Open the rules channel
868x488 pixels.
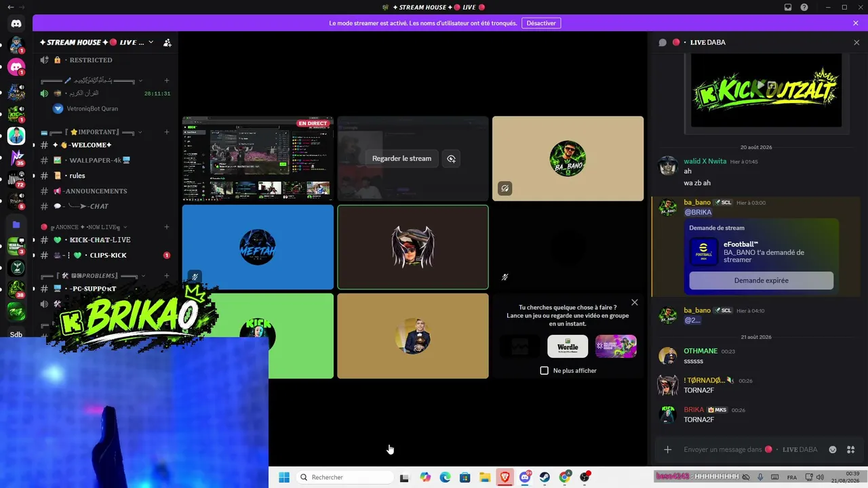tap(106, 176)
